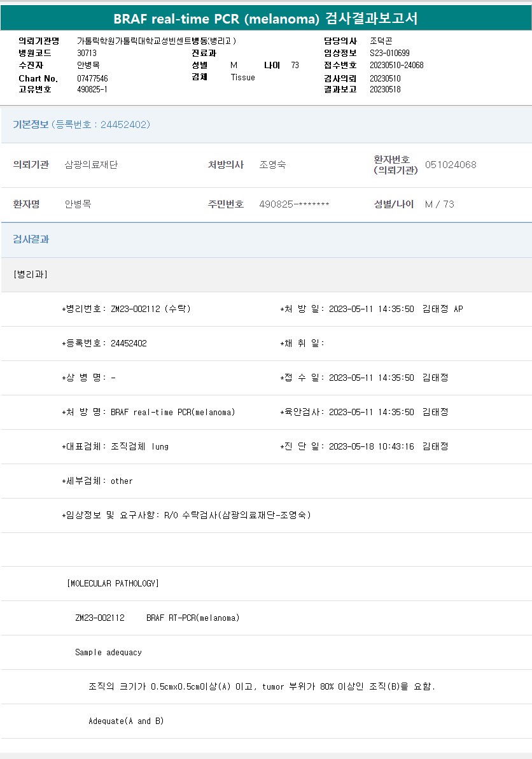
Task: Click the 임상정보 및 요구사항 line
Action: tap(186, 515)
